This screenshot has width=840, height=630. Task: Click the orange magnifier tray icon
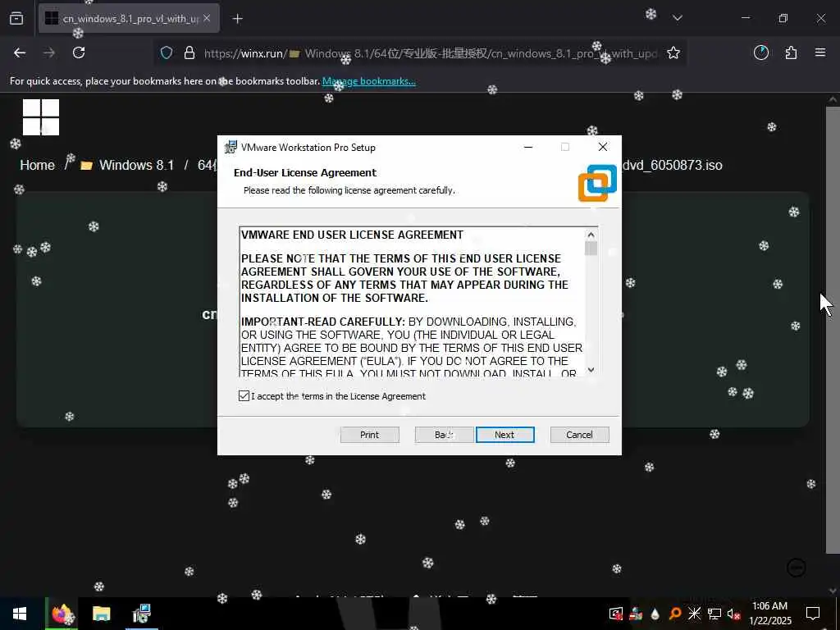point(675,614)
